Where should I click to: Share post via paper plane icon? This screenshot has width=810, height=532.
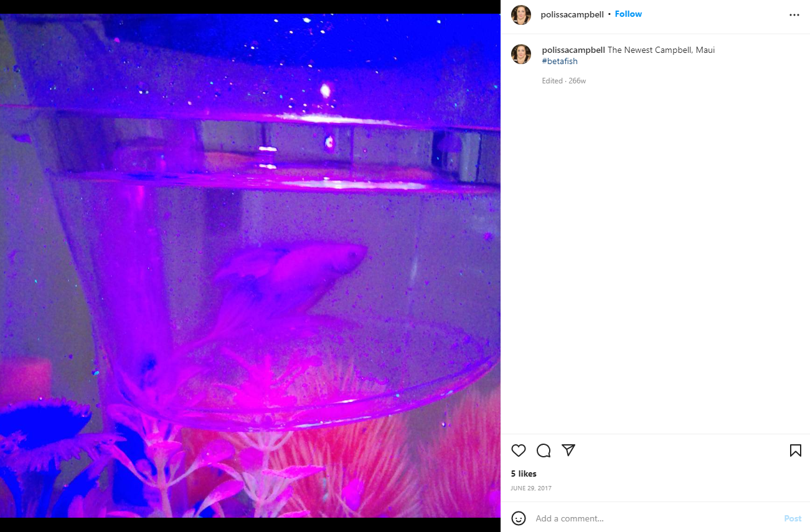coord(568,450)
